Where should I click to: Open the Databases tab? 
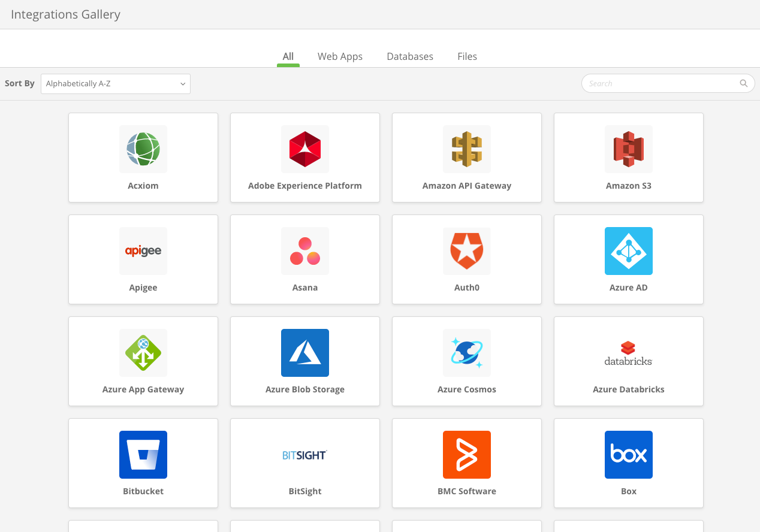point(410,56)
